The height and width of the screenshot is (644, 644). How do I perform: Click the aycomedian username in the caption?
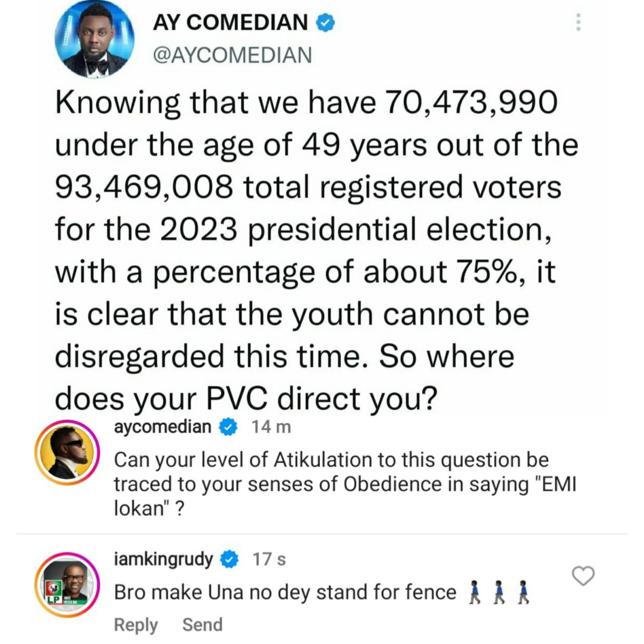pyautogui.click(x=163, y=427)
